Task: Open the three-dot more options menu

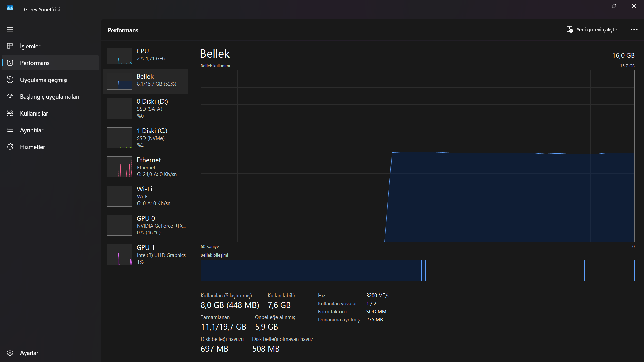Action: pos(634,30)
